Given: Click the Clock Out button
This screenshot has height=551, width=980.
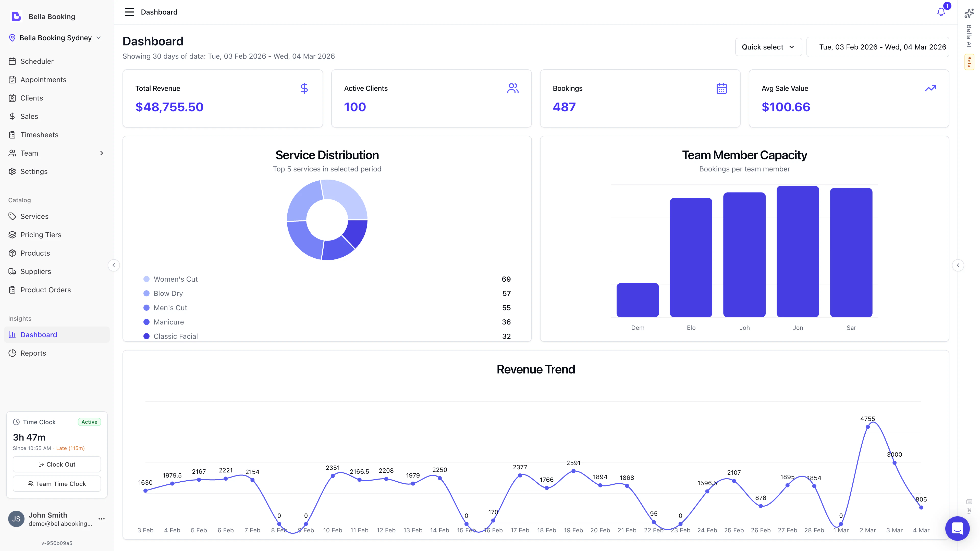Looking at the screenshot, I should (56, 464).
